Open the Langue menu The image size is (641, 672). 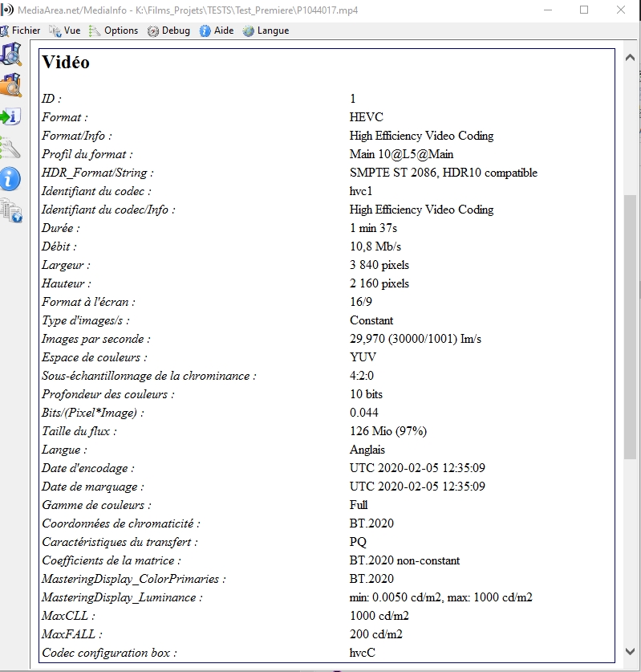point(266,31)
